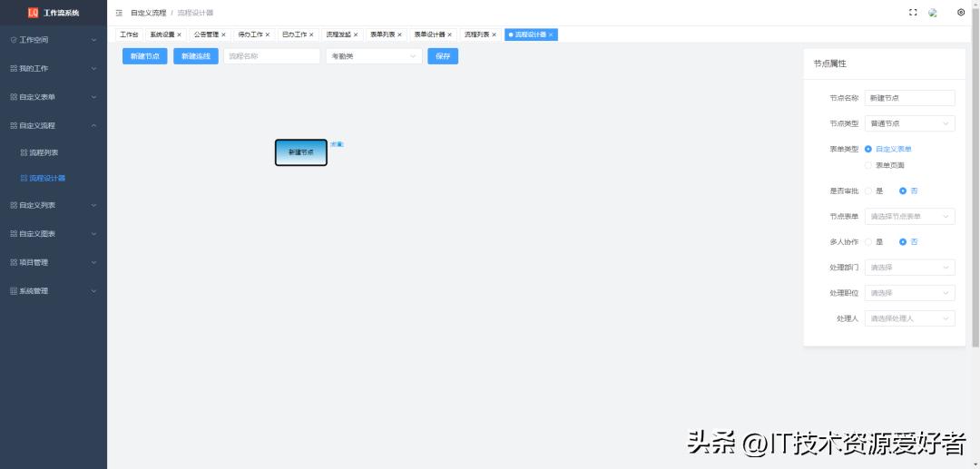Open 流程列表 in the sidebar menu
The height and width of the screenshot is (469, 980).
click(x=44, y=152)
